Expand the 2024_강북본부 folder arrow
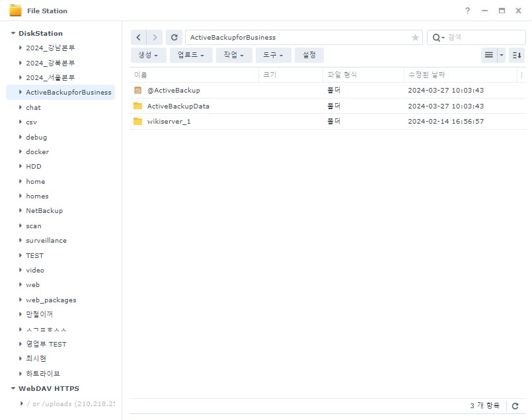 (20, 63)
